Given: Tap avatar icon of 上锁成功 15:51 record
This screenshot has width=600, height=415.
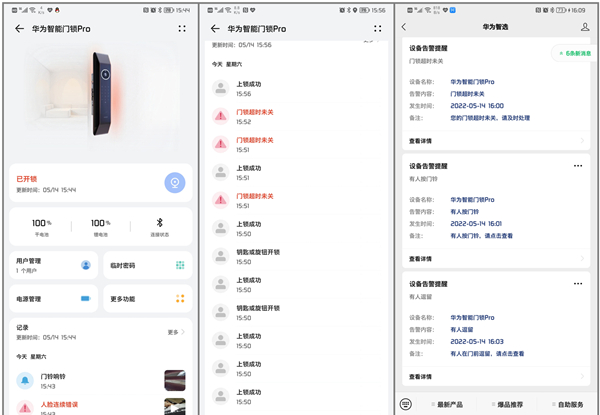Looking at the screenshot, I should tap(220, 173).
